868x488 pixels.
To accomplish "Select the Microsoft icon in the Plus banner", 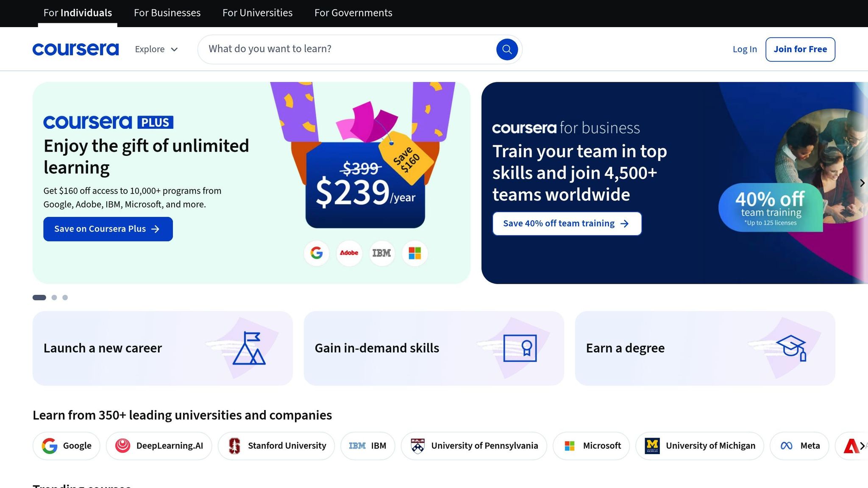I will (x=415, y=253).
